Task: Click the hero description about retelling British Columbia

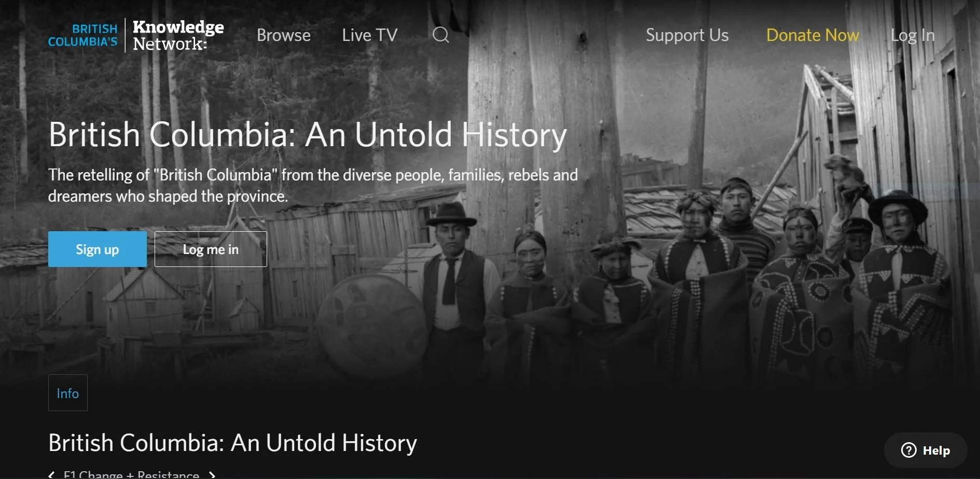Action: [x=313, y=186]
